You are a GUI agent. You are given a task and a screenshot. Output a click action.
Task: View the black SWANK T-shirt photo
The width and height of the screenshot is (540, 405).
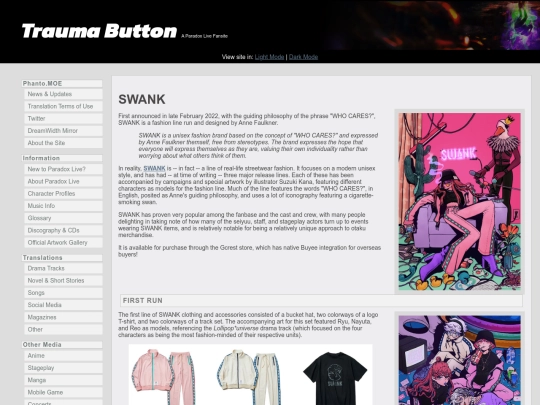tap(335, 377)
